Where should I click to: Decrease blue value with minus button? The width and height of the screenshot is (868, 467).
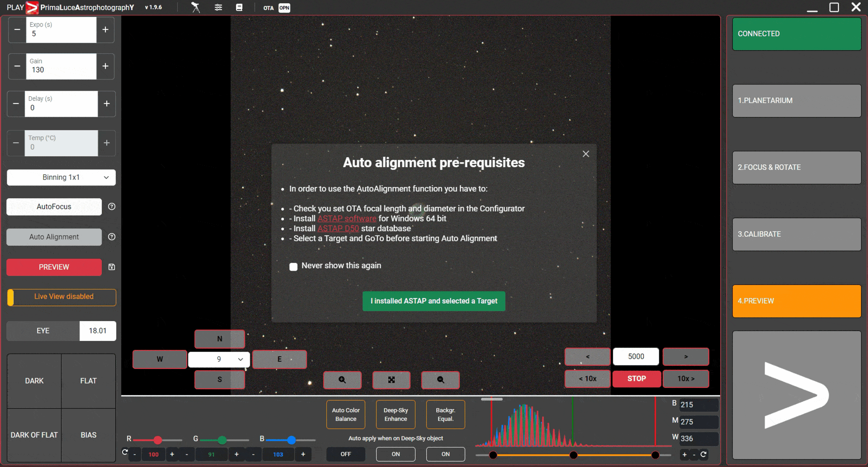pos(253,454)
